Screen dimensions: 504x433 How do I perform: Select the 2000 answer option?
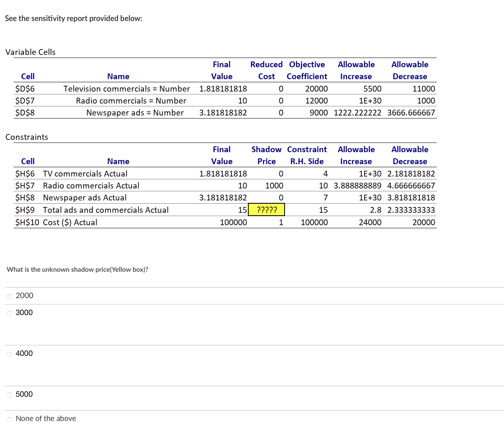pyautogui.click(x=9, y=296)
